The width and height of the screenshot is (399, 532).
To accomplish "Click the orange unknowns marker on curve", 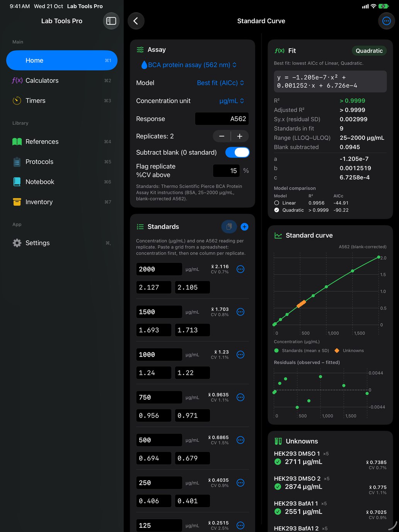I will (x=301, y=304).
